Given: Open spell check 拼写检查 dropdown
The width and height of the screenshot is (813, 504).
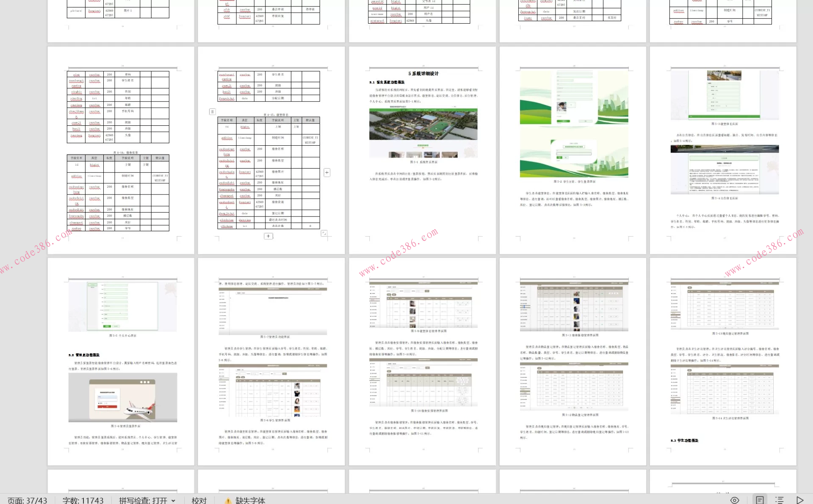Looking at the screenshot, I should (147, 501).
